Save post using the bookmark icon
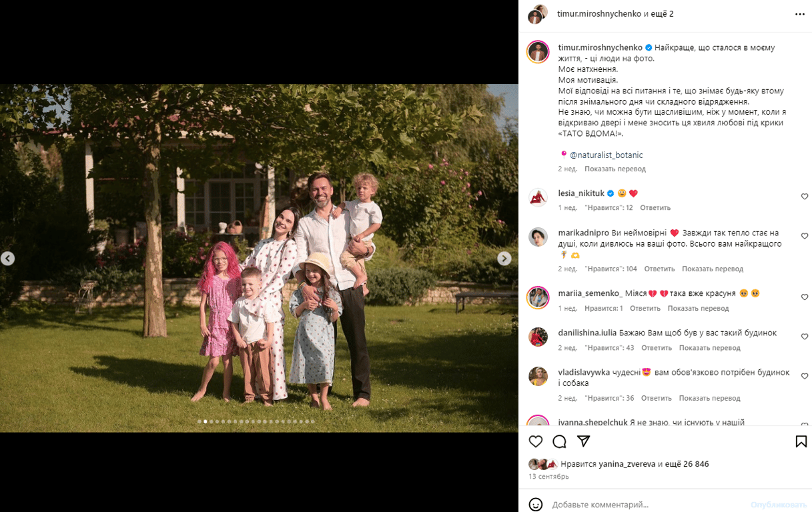This screenshot has width=812, height=512. (x=801, y=441)
